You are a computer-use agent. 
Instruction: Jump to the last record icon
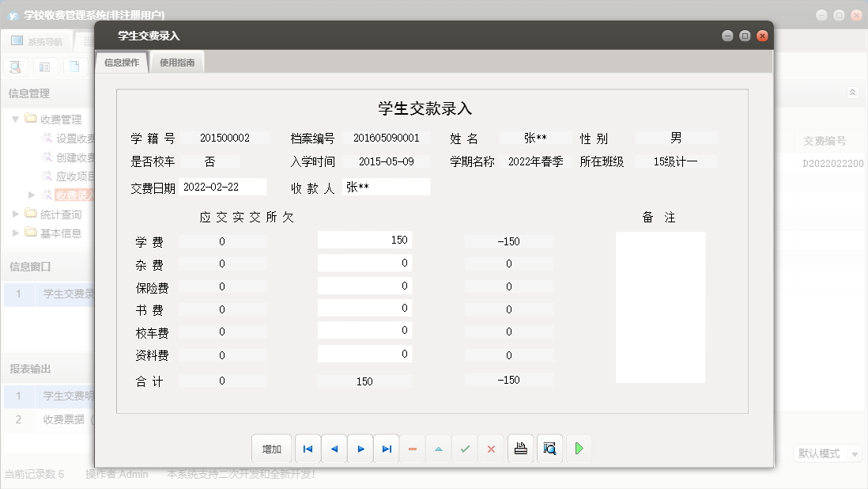tap(387, 449)
